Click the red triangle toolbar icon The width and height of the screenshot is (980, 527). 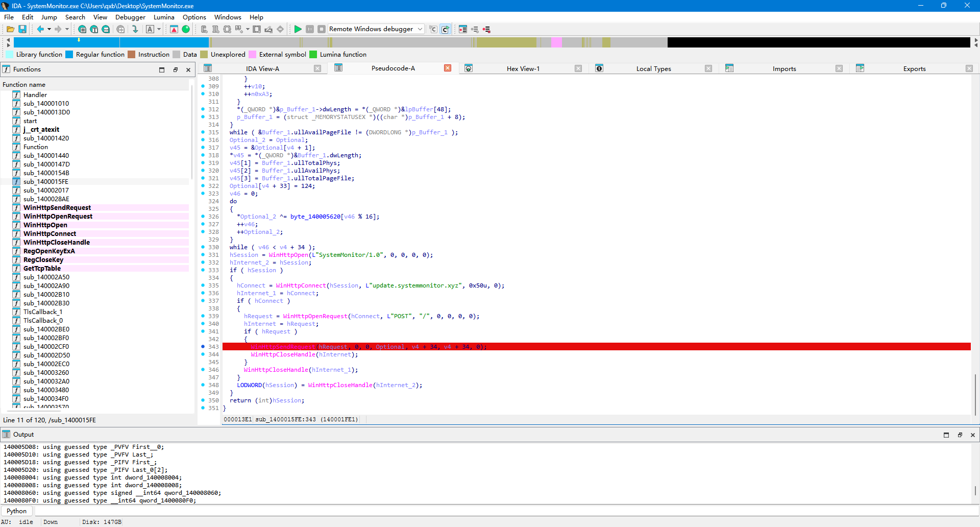[x=174, y=30]
